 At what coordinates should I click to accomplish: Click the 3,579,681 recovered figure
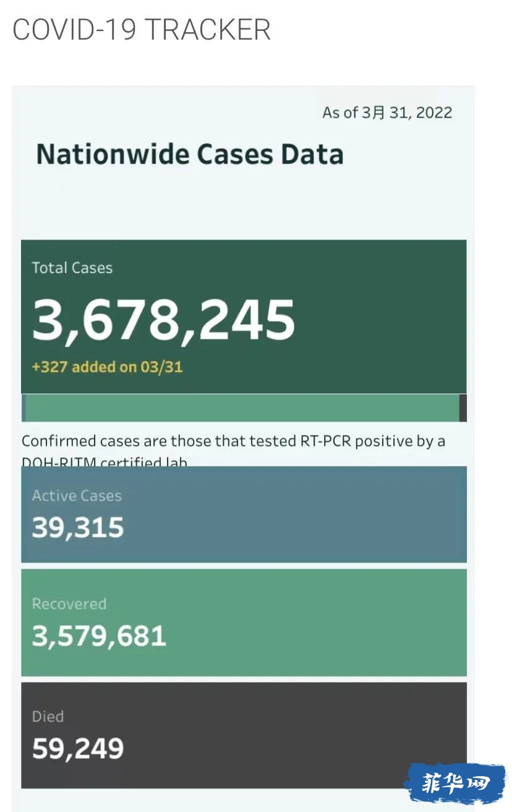[x=99, y=636]
